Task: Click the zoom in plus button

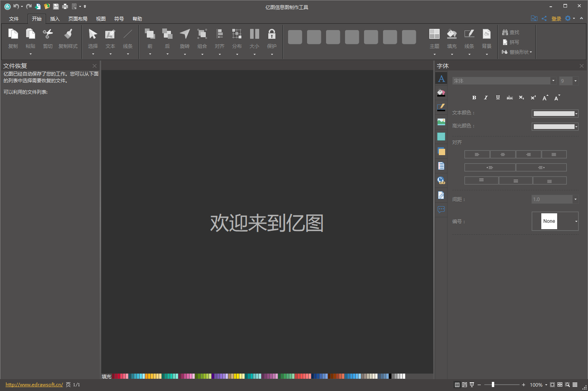Action: [524, 385]
